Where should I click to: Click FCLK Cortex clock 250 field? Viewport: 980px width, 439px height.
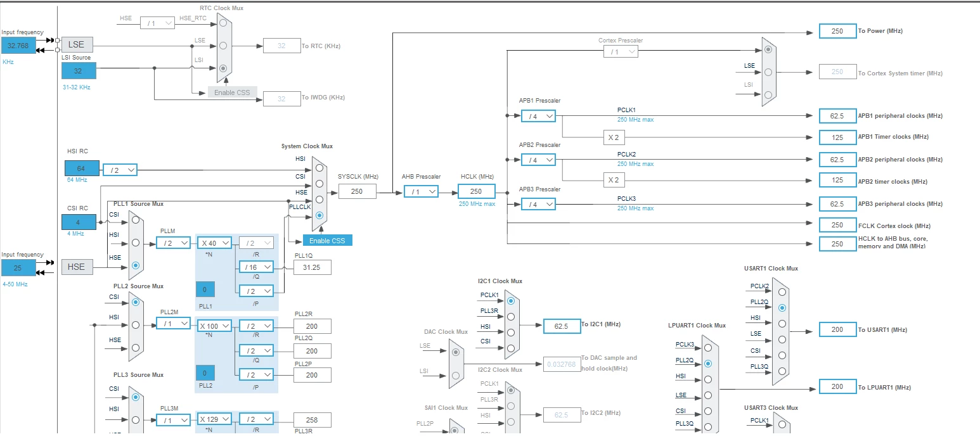point(837,225)
